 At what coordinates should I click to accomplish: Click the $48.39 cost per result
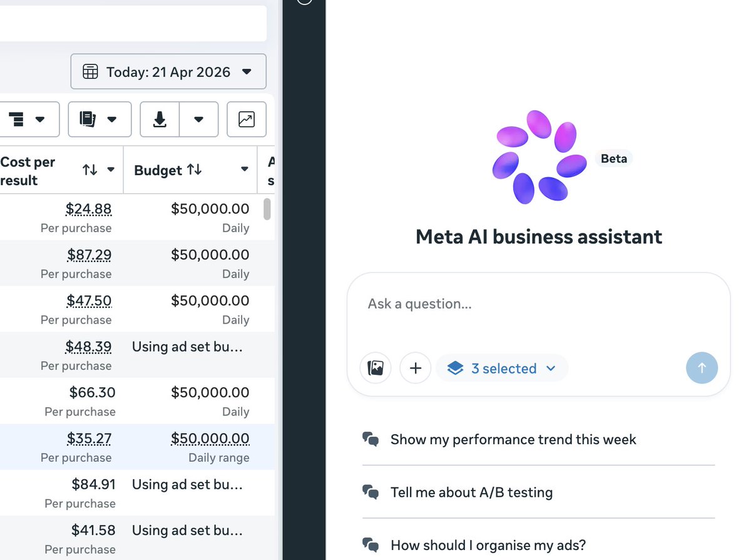point(89,347)
